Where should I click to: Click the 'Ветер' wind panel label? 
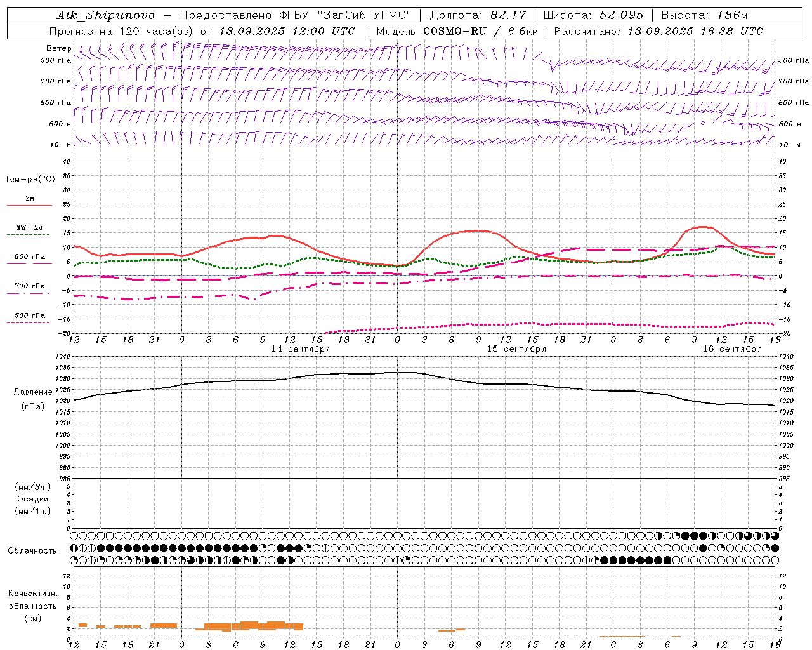point(58,48)
